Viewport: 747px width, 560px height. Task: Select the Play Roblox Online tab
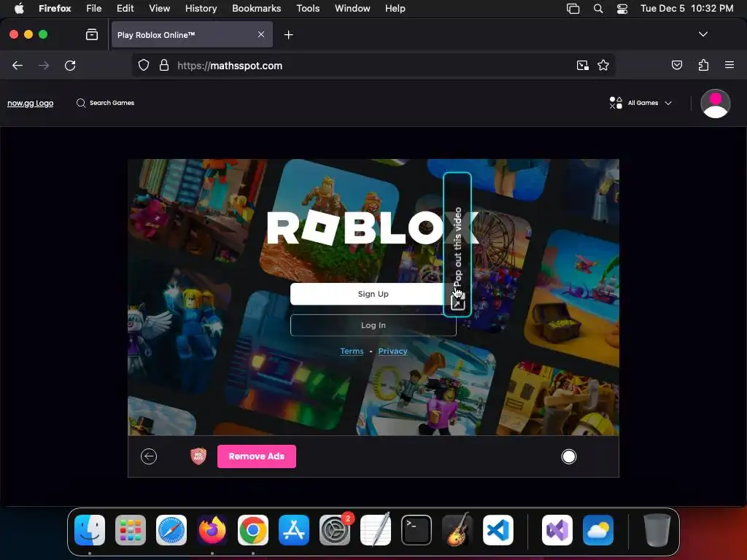click(x=192, y=35)
